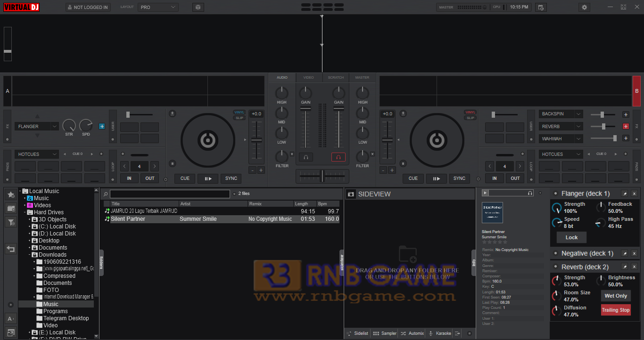Open the BACKSPIN effect dropdown
Viewport: 644px width, 340px height.
click(x=561, y=114)
